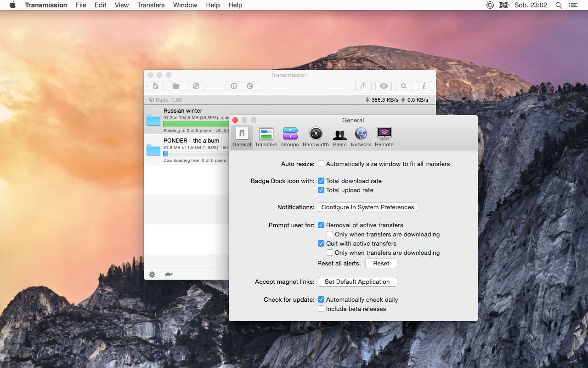Click the PONDER album folder icon
This screenshot has height=368, width=588.
153,150
